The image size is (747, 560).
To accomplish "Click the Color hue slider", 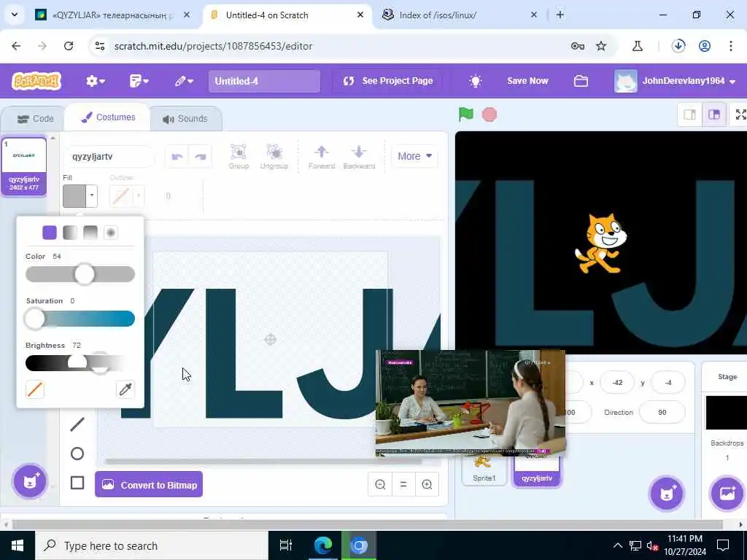I will (x=80, y=274).
